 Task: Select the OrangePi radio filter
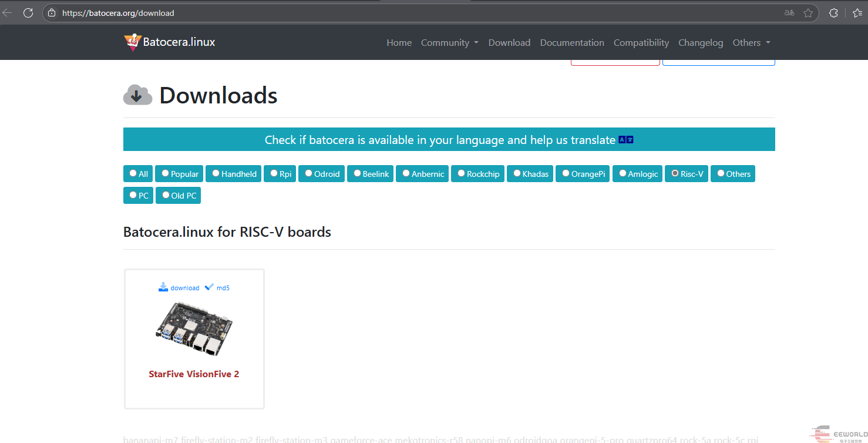(x=566, y=173)
